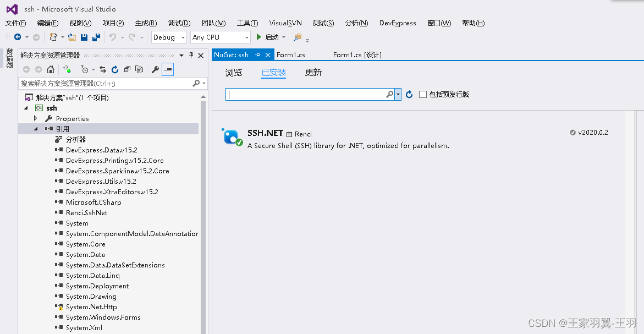Open the File menu

pos(15,23)
